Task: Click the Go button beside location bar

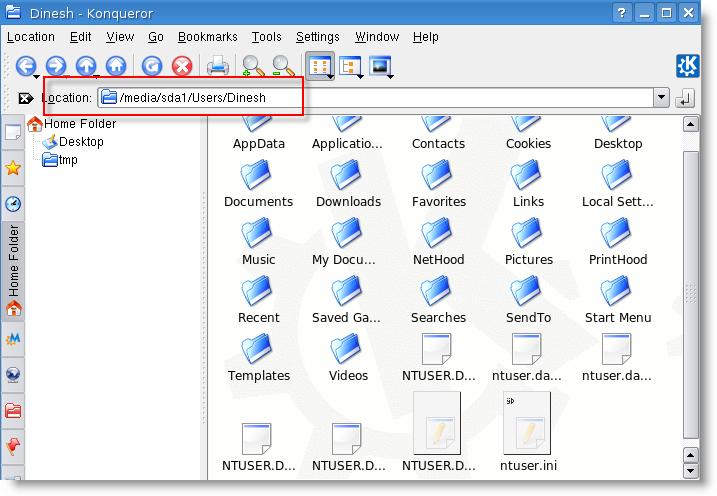Action: (685, 98)
